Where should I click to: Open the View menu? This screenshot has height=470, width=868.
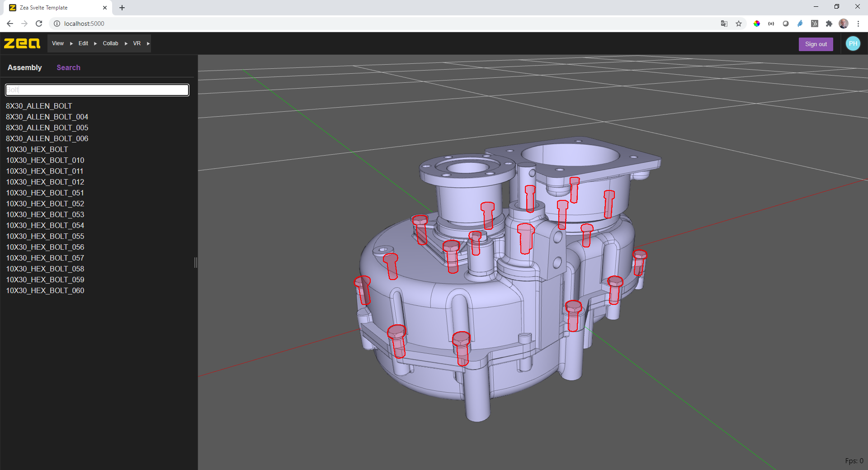click(58, 43)
